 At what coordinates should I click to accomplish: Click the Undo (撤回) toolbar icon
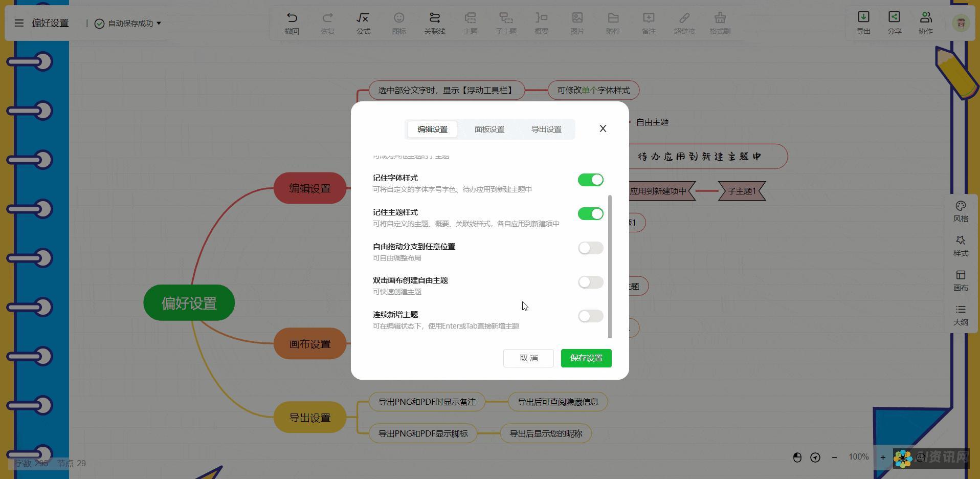coord(292,23)
